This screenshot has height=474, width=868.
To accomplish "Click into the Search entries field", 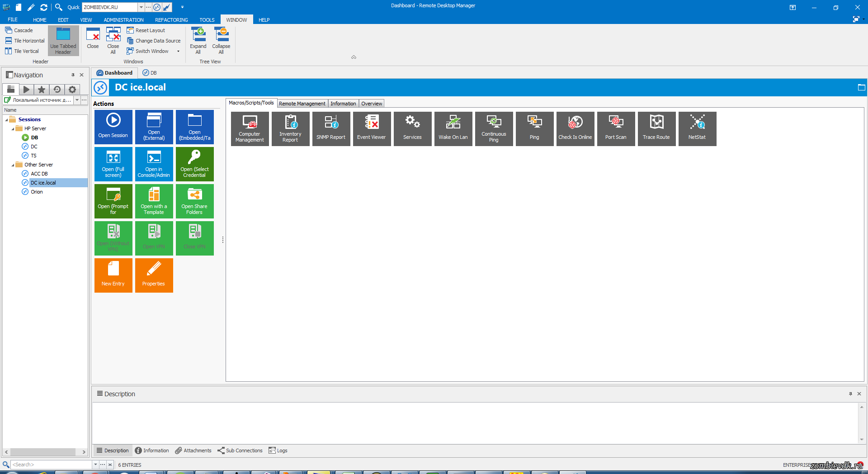I will pos(52,465).
